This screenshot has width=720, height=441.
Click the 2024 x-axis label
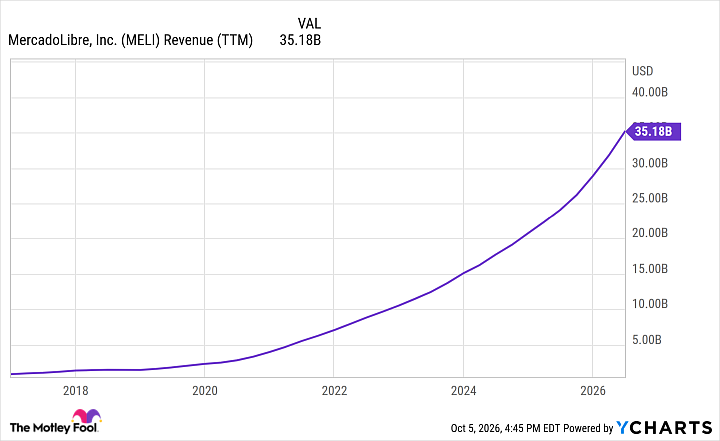pyautogui.click(x=463, y=391)
